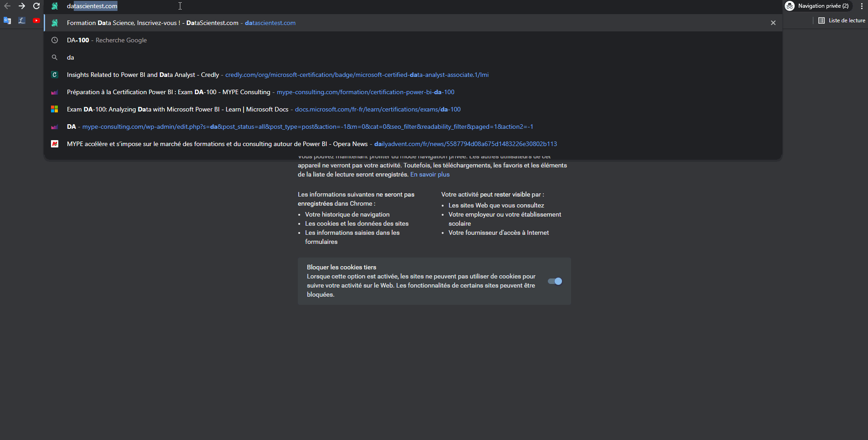Select the plain 'da' search suggestion

tap(71, 57)
